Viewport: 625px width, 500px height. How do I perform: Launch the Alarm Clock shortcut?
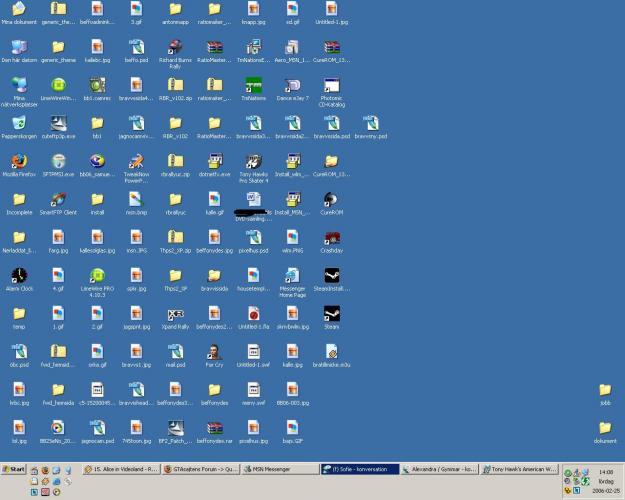pos(18,275)
